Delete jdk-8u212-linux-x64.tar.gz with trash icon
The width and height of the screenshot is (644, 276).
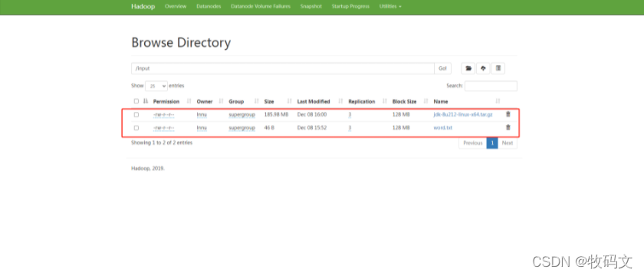click(508, 114)
